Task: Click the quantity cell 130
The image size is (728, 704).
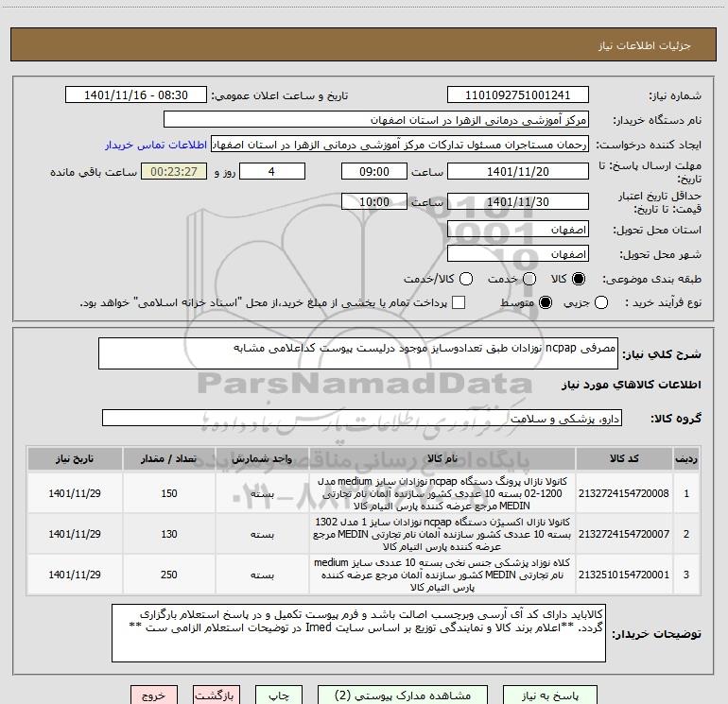Action: tap(169, 534)
